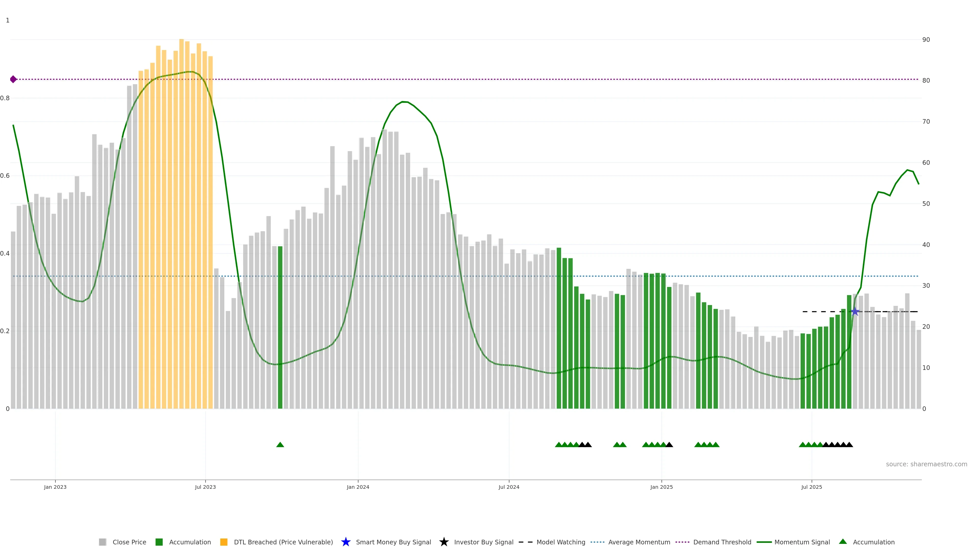Click the Jan 2023 x-axis label

tap(55, 487)
